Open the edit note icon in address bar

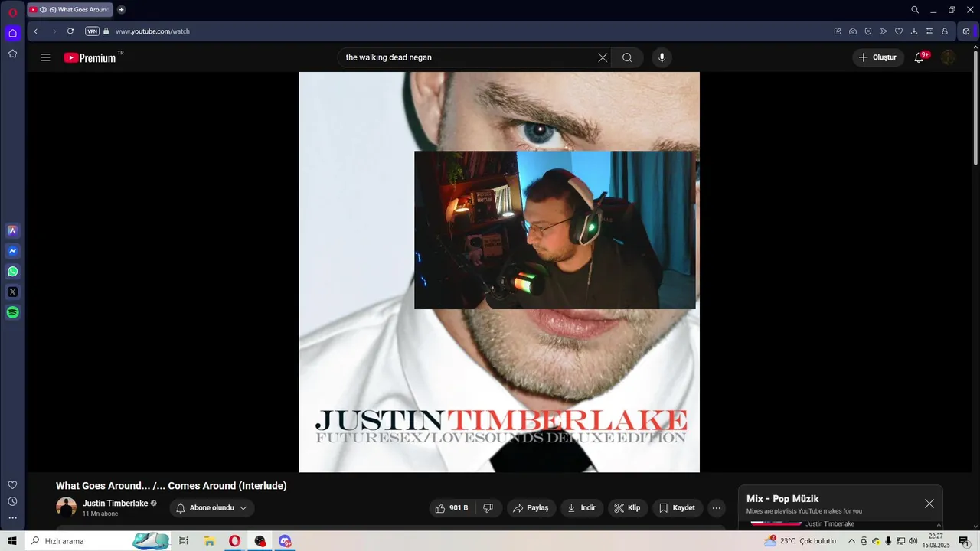[x=838, y=31]
